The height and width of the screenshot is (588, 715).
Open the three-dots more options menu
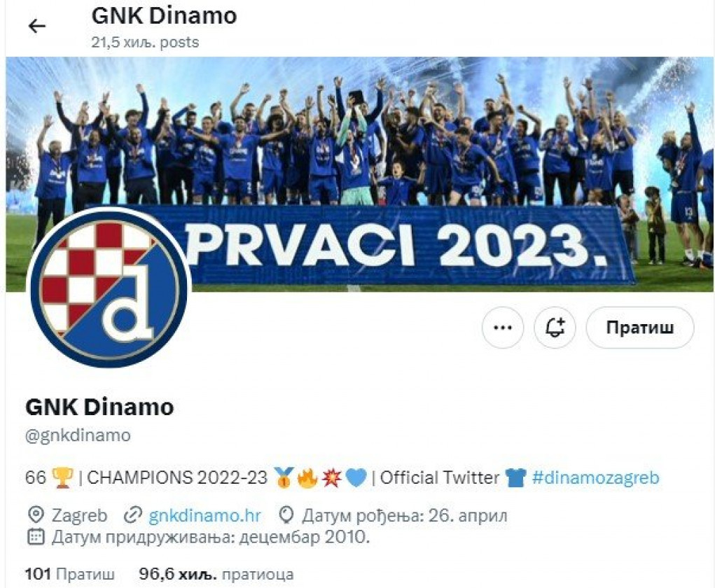503,328
